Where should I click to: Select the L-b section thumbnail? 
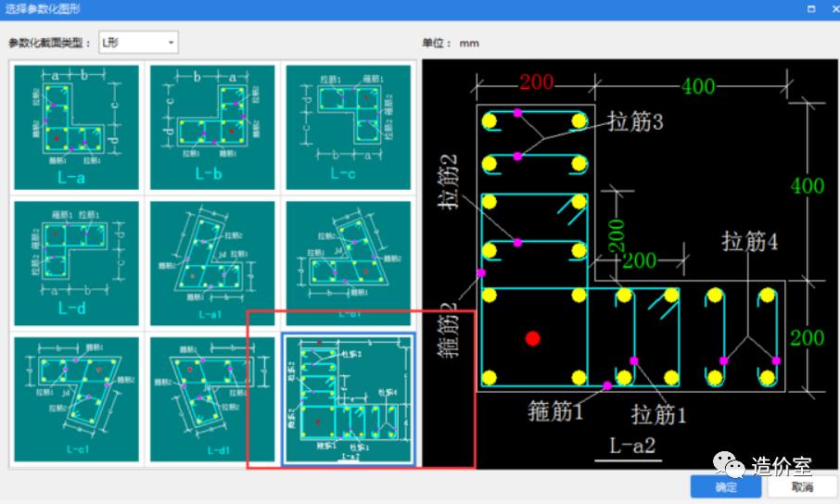(212, 127)
